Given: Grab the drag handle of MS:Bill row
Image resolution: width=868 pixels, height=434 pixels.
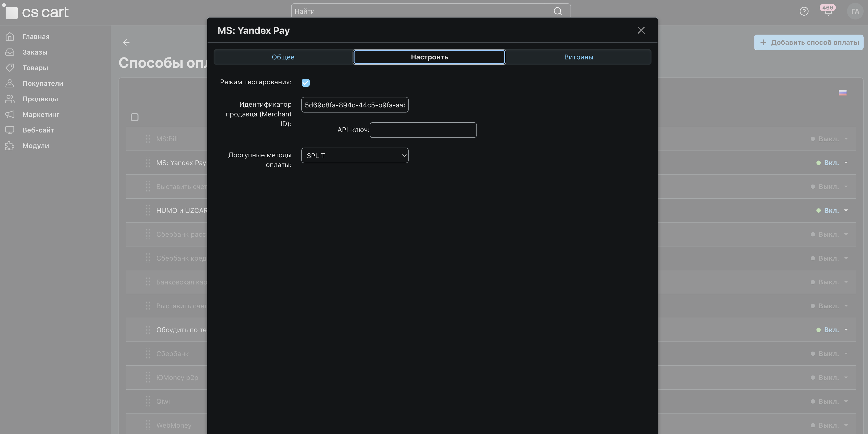Looking at the screenshot, I should coord(148,139).
